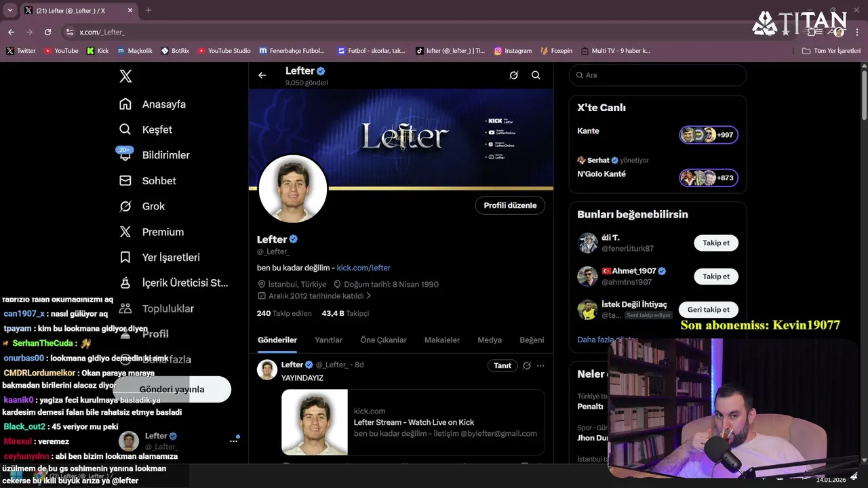Image resolution: width=868 pixels, height=488 pixels.
Task: Switch to the Öne Çıkanlar tab
Action: [x=383, y=340]
